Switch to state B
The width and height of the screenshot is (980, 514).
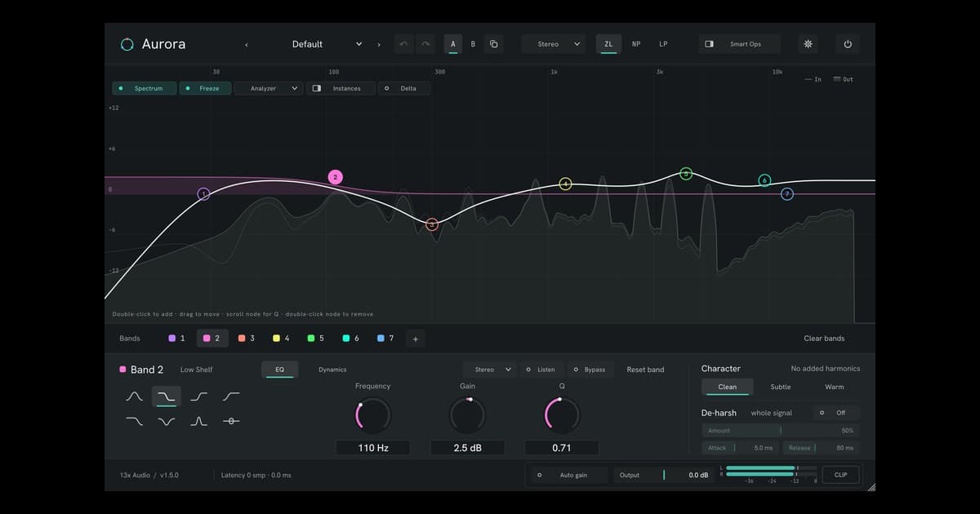click(x=473, y=44)
